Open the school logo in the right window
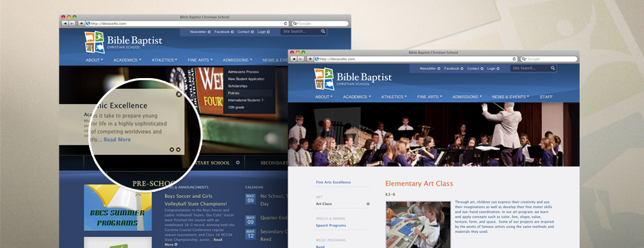The width and height of the screenshot is (644, 248). tap(353, 79)
